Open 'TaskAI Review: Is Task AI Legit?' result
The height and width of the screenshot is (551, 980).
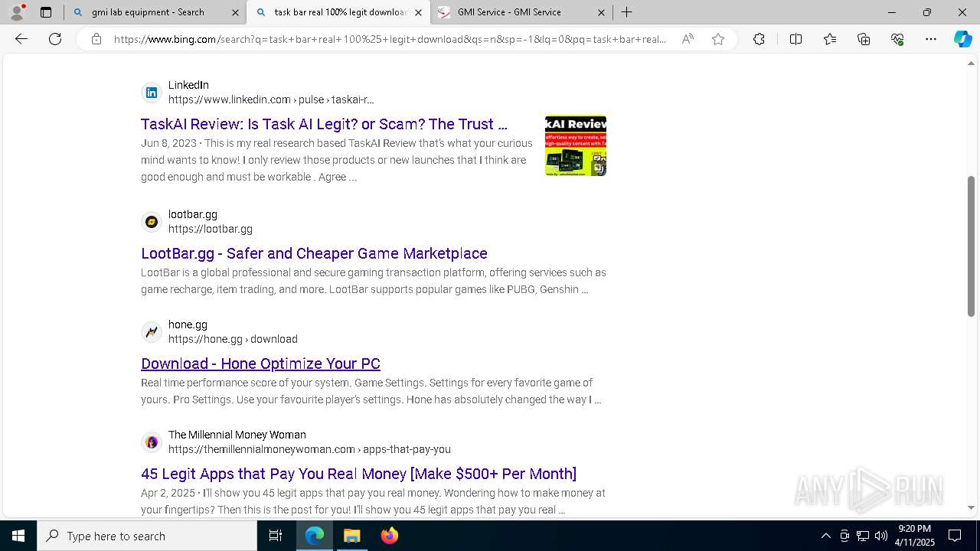coord(324,124)
